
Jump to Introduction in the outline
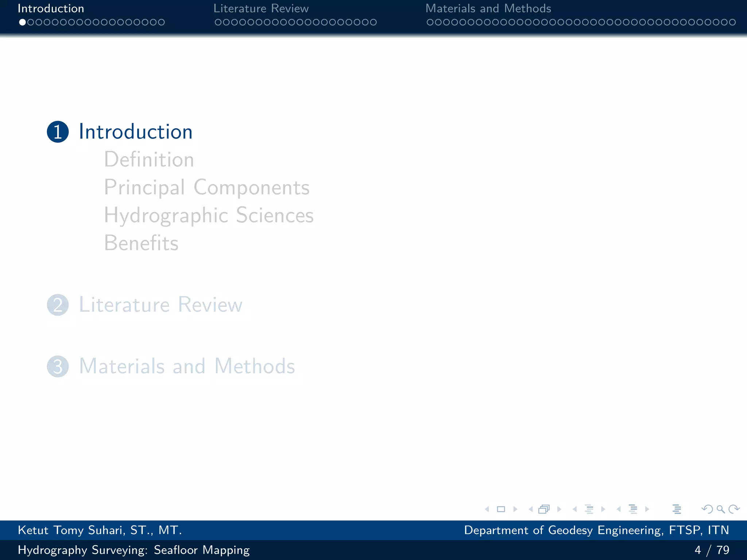[136, 132]
